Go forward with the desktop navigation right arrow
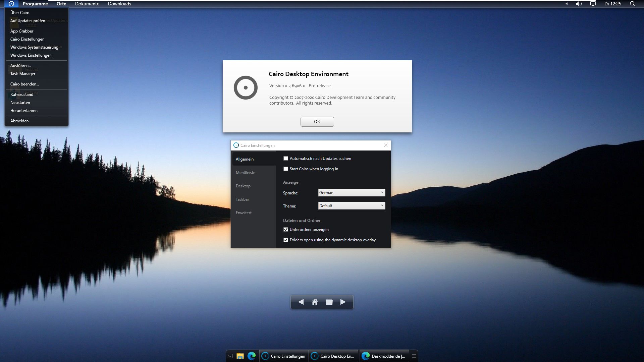This screenshot has width=644, height=362. pos(343,302)
